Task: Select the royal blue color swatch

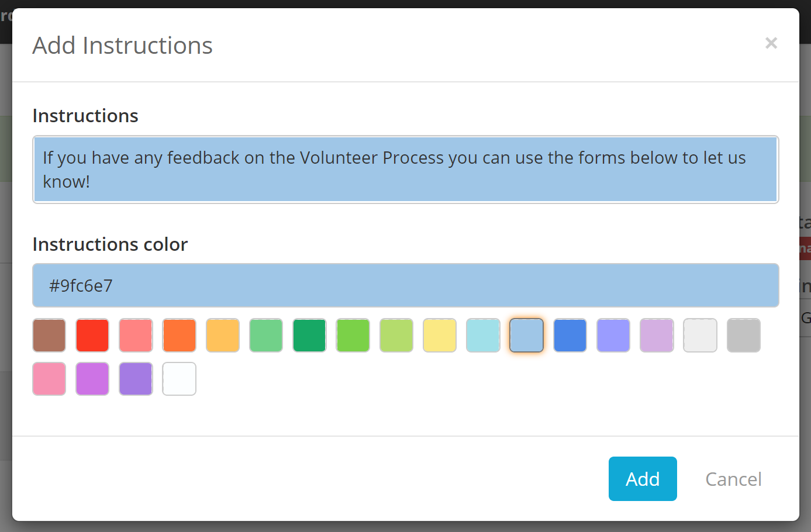Action: click(x=570, y=335)
